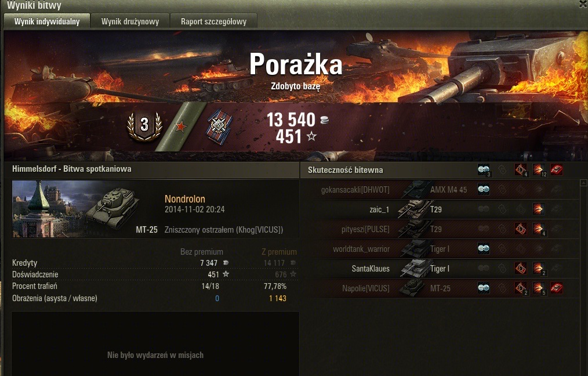Screen dimensions: 588x376
Task: Select Wynik indywidualny tab
Action: (47, 21)
